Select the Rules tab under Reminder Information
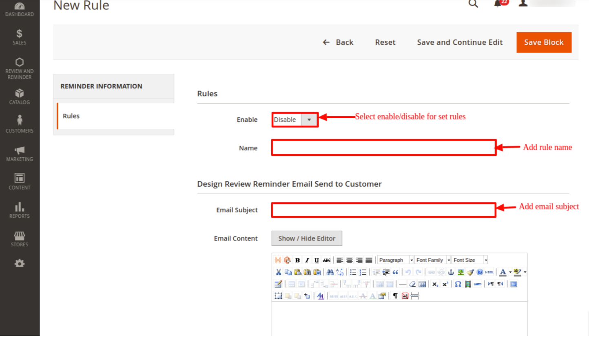The height and width of the screenshot is (364, 589). pyautogui.click(x=71, y=116)
